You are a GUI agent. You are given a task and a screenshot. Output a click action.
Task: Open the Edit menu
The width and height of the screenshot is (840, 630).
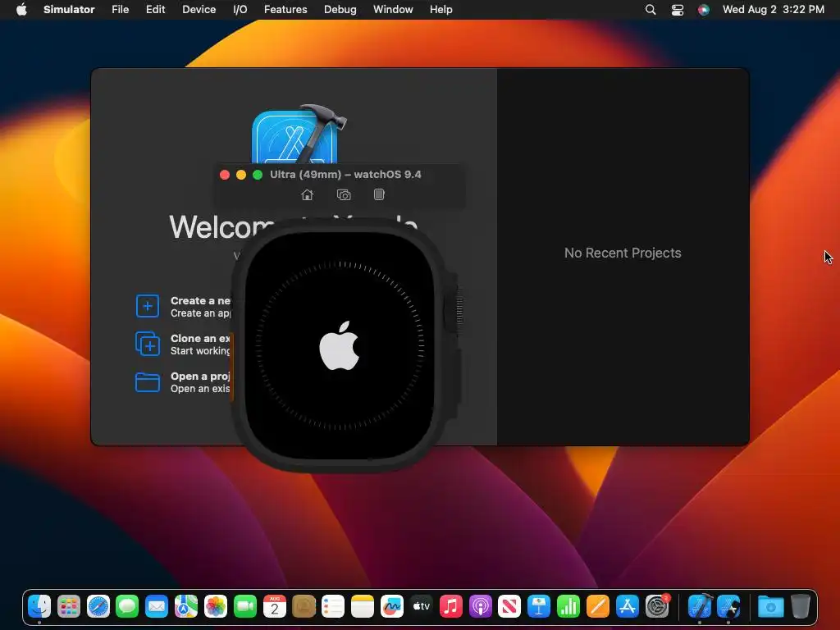[x=155, y=10]
